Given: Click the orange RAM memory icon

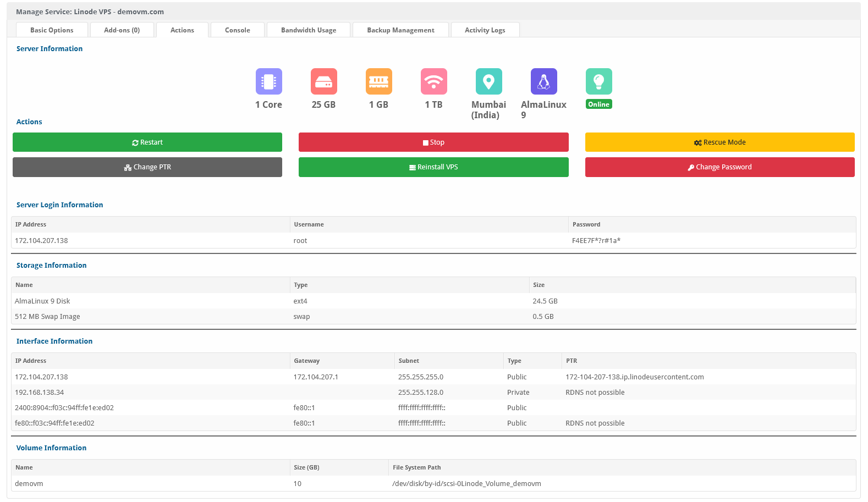Looking at the screenshot, I should (x=378, y=81).
